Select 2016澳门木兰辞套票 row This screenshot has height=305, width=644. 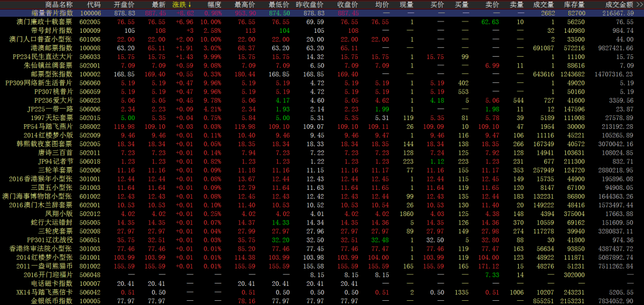pos(322,205)
